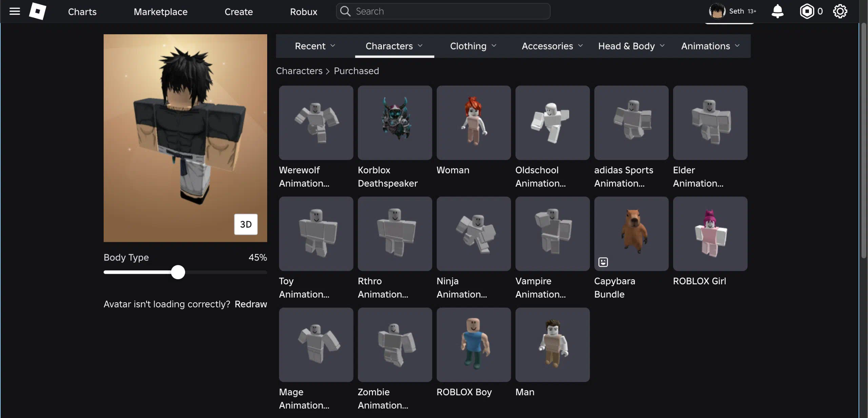
Task: Click the page vertical scrollbar
Action: [x=864, y=141]
